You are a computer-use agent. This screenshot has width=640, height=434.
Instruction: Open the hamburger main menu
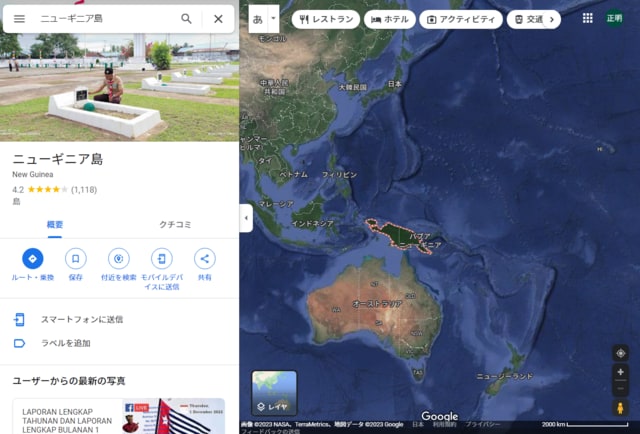point(19,19)
